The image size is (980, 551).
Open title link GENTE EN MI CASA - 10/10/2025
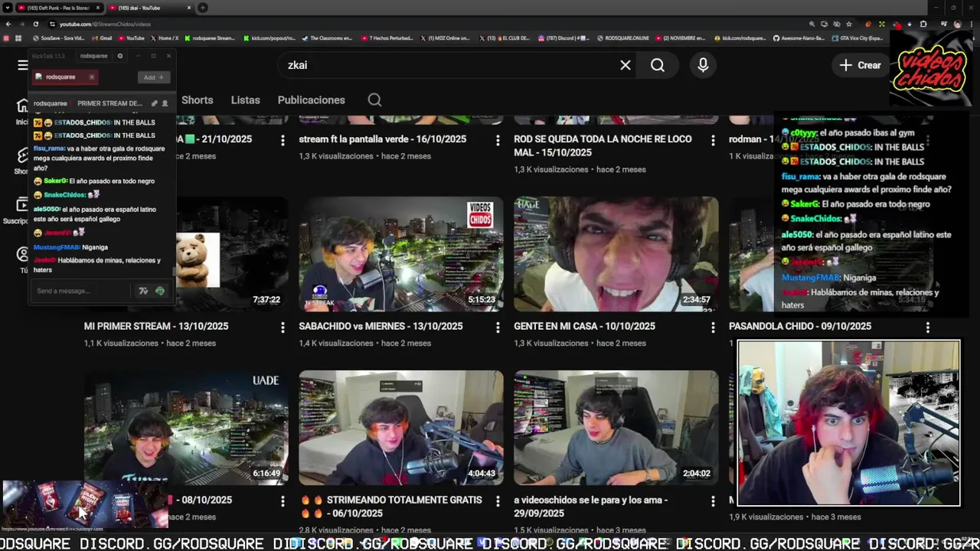click(x=584, y=326)
